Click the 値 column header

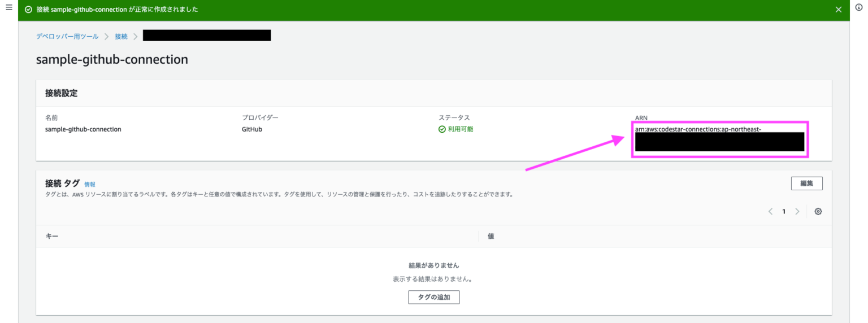(491, 236)
